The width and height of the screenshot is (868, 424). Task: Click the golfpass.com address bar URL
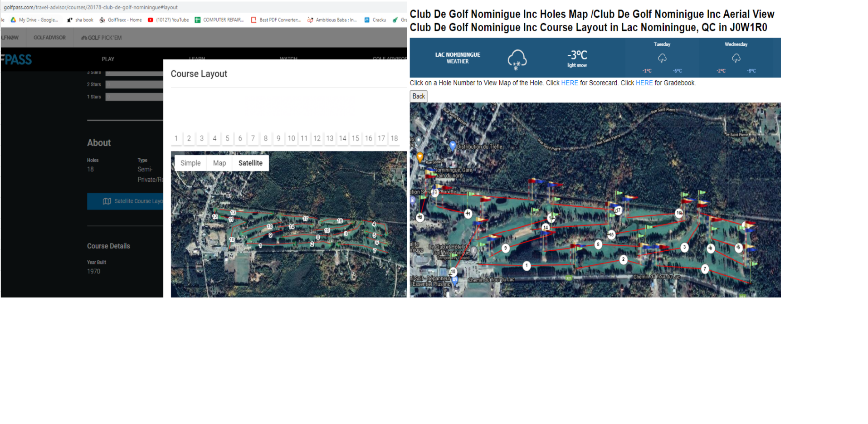click(91, 7)
